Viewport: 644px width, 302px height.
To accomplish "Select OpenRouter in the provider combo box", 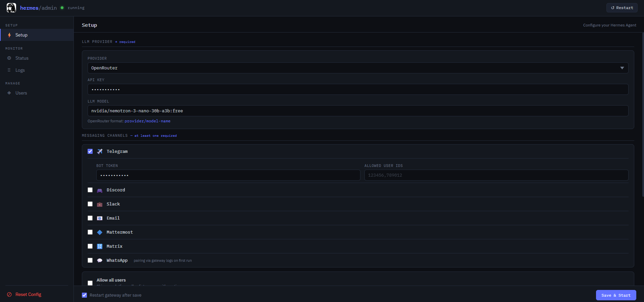I will pos(358,68).
